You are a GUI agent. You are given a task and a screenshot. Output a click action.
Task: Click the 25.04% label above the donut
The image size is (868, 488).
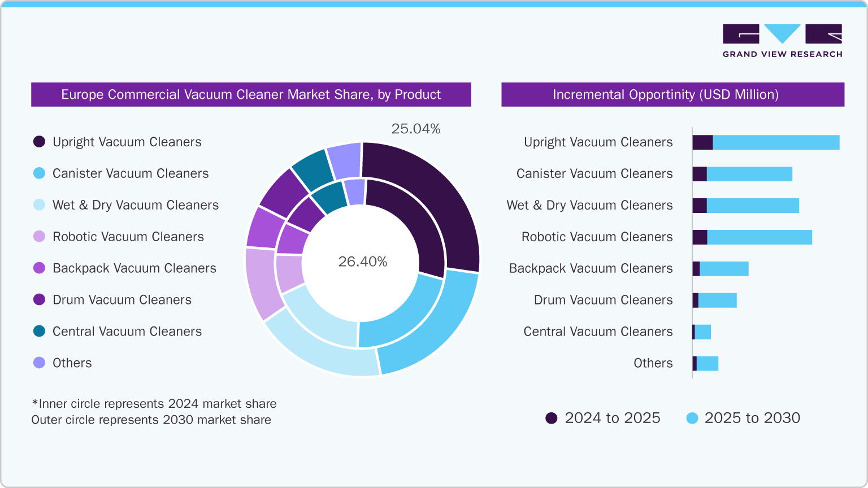[x=415, y=129]
